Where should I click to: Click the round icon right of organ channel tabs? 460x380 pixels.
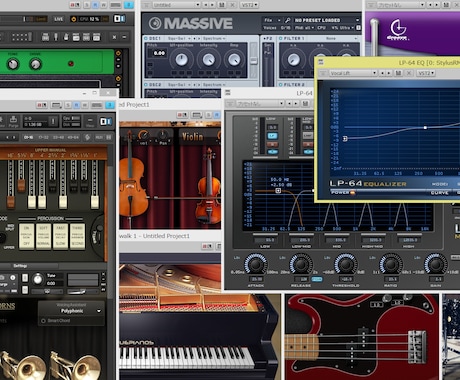87,137
